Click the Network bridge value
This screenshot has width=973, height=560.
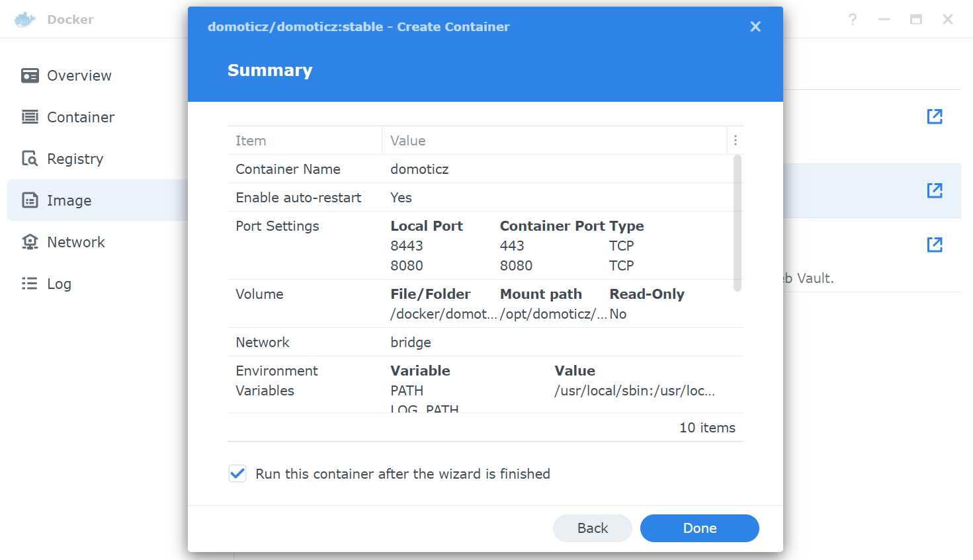pos(411,342)
